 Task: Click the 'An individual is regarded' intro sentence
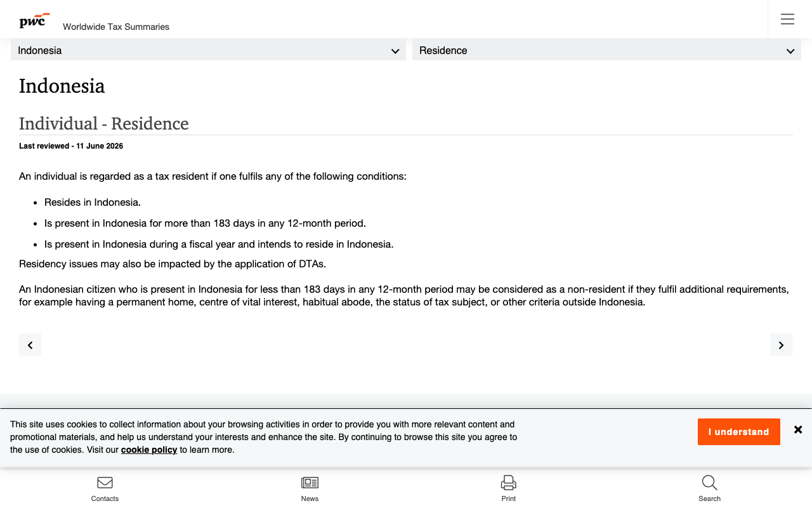tap(213, 176)
